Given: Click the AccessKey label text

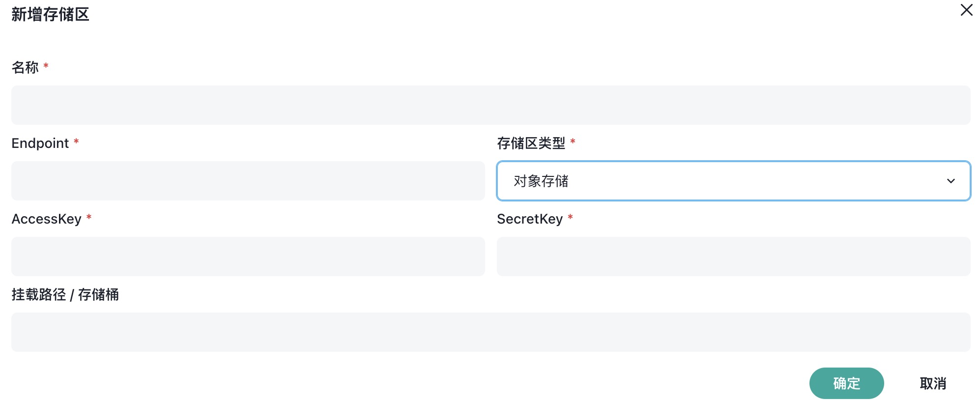Looking at the screenshot, I should coord(47,219).
